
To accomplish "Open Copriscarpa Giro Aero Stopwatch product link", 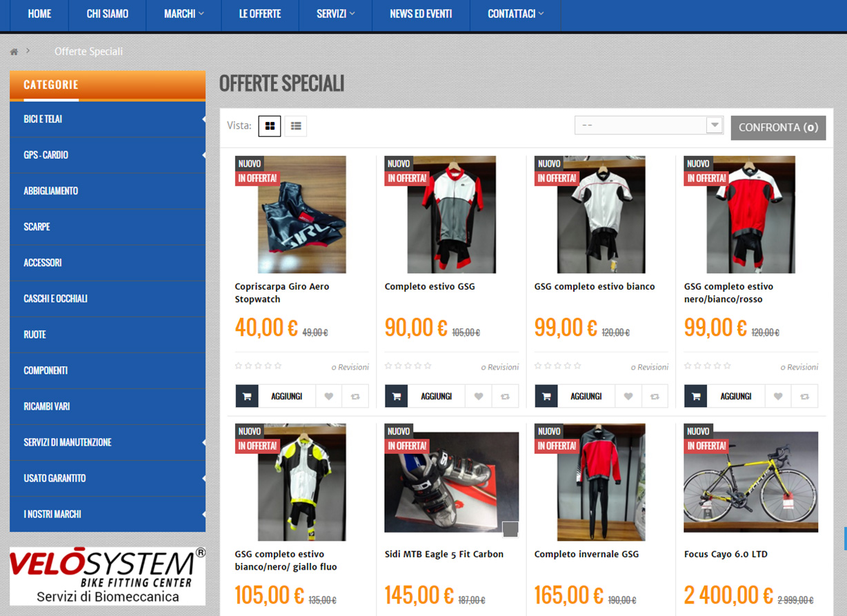I will point(282,293).
